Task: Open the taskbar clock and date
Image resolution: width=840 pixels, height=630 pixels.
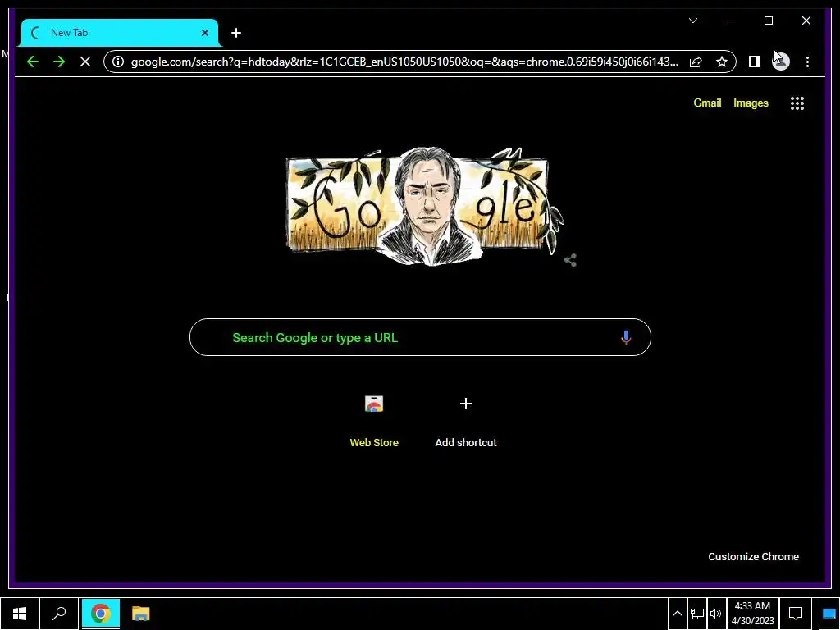Action: pos(753,614)
